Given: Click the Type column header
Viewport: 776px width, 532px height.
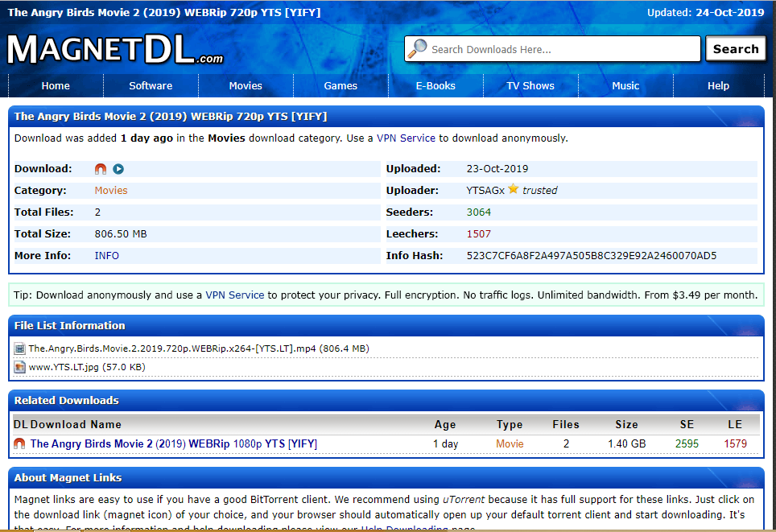Looking at the screenshot, I should [510, 425].
